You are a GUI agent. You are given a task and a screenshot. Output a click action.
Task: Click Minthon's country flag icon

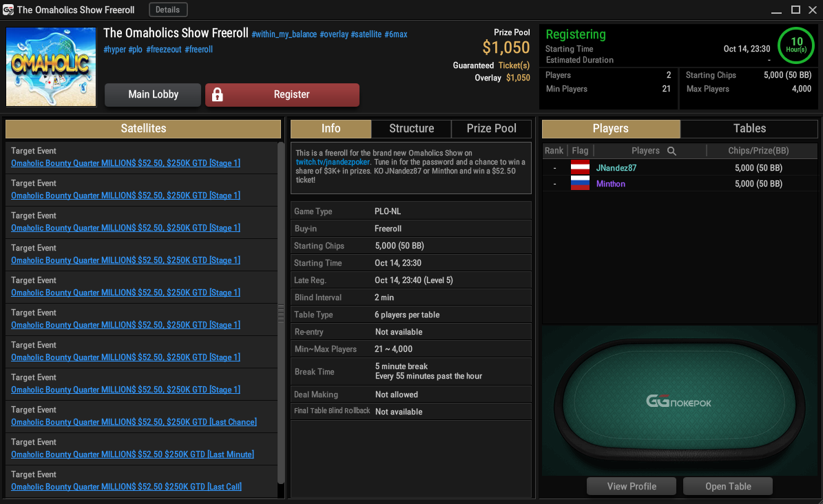pyautogui.click(x=580, y=183)
